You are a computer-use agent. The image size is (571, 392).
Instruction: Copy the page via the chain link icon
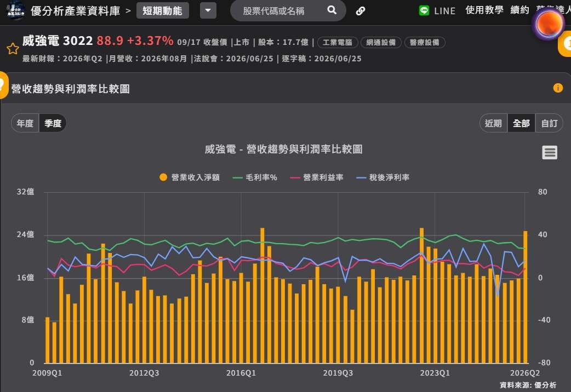(361, 11)
